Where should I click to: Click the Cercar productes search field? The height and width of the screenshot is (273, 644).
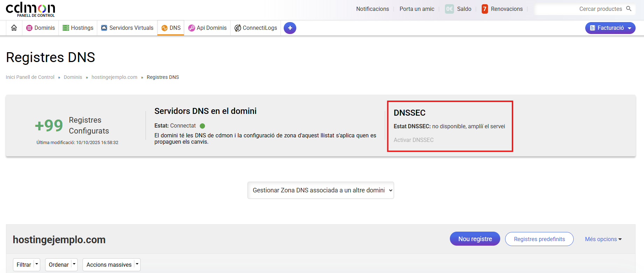click(581, 9)
